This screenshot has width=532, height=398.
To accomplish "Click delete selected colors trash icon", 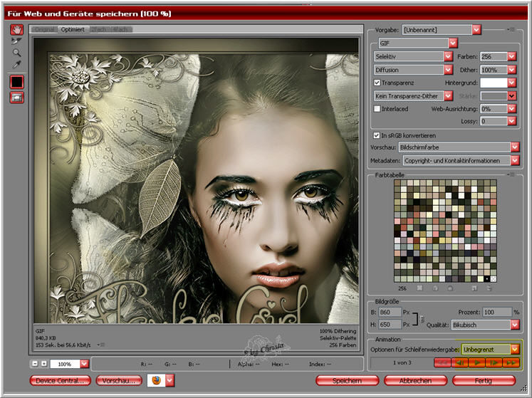I will pyautogui.click(x=489, y=288).
